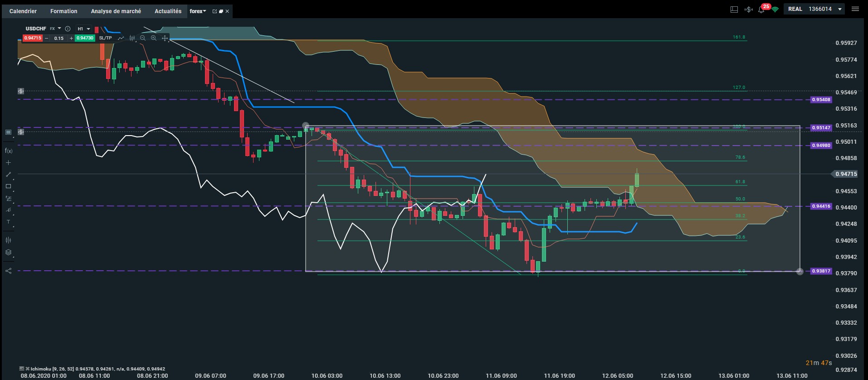The height and width of the screenshot is (380, 868).
Task: Open the f(x) indicators tool
Action: pyautogui.click(x=8, y=151)
